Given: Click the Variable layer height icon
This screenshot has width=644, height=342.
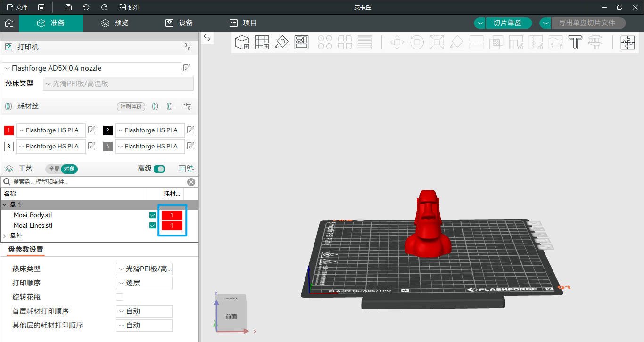Looking at the screenshot, I should click(x=365, y=42).
